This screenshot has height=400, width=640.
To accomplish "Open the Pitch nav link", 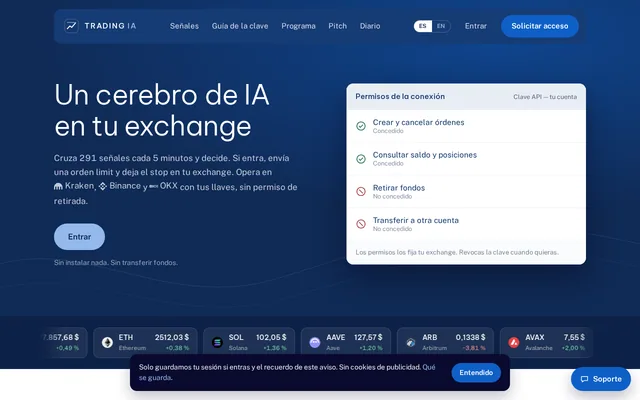I will 338,26.
